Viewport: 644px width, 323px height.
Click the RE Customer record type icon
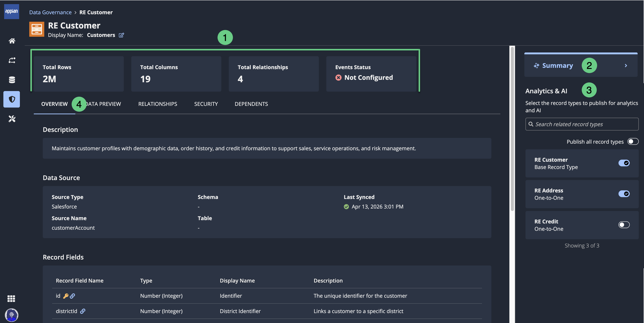pos(37,29)
